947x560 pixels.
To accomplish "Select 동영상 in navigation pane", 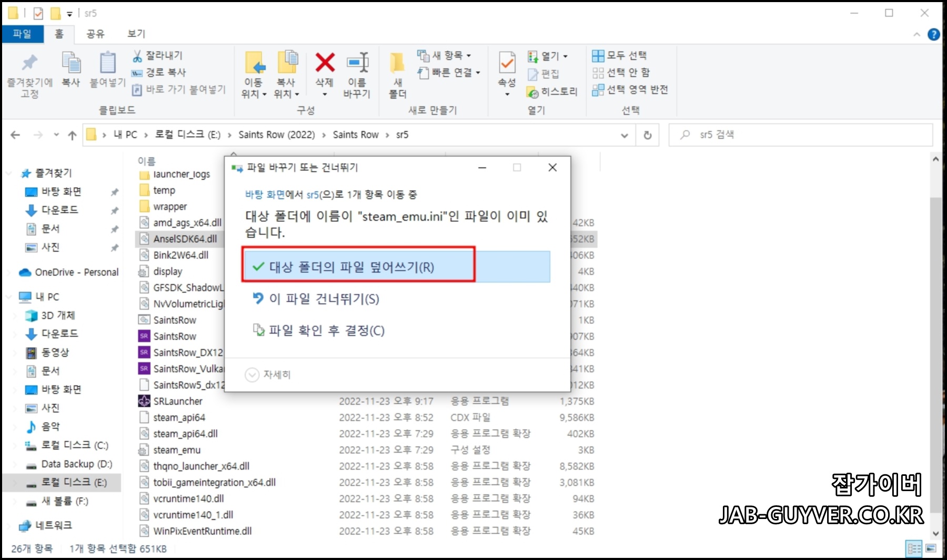I will pyautogui.click(x=48, y=352).
